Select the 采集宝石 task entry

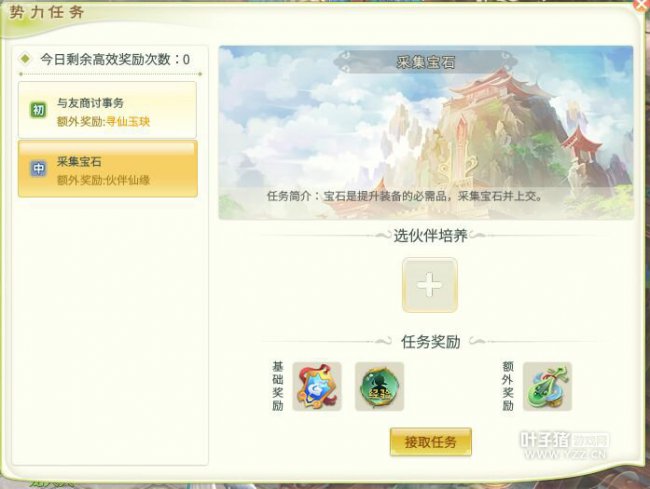[x=107, y=169]
